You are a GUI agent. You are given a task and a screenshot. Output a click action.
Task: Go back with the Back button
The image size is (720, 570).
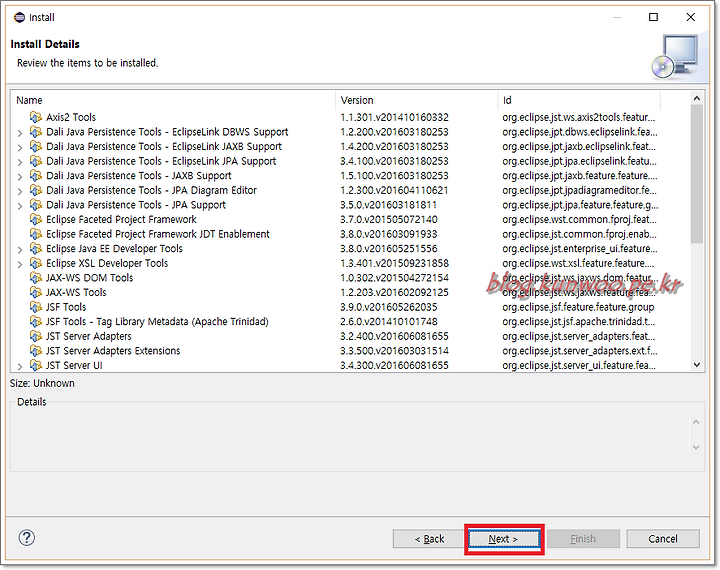coord(429,539)
